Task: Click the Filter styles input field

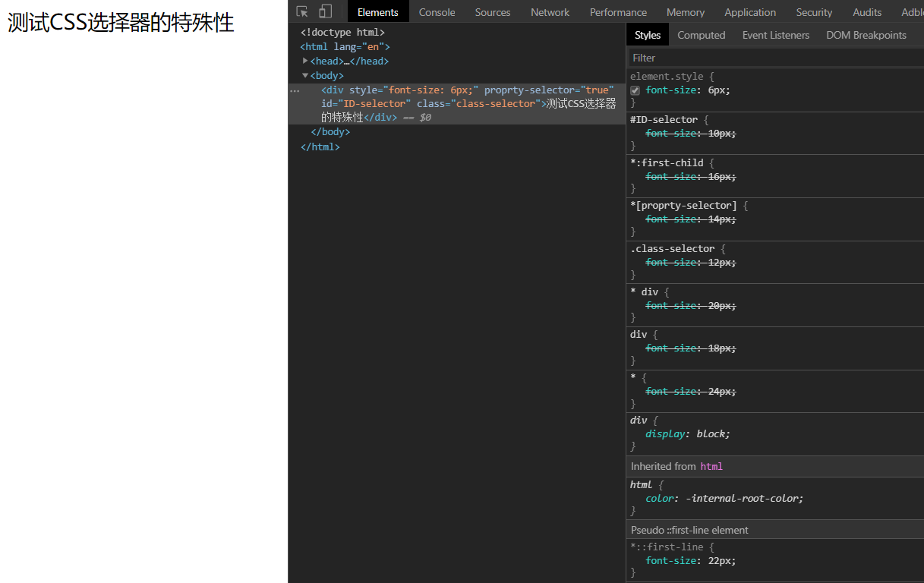Action: pos(774,58)
